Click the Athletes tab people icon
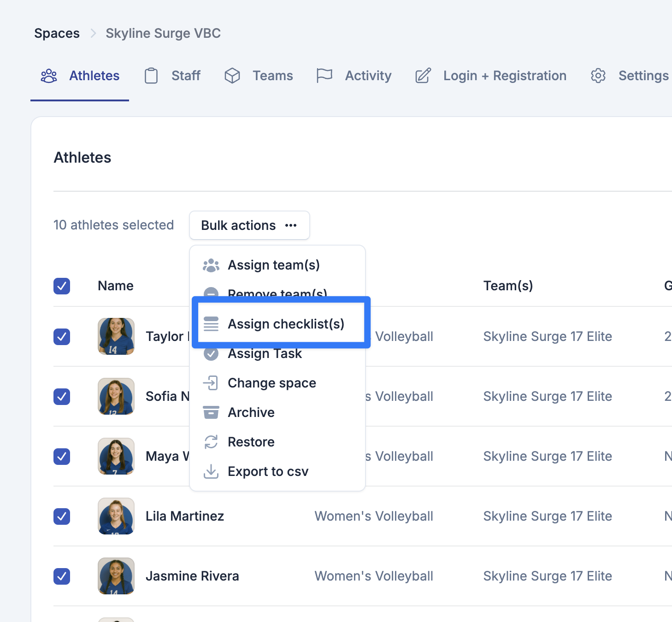The width and height of the screenshot is (672, 622). point(49,76)
